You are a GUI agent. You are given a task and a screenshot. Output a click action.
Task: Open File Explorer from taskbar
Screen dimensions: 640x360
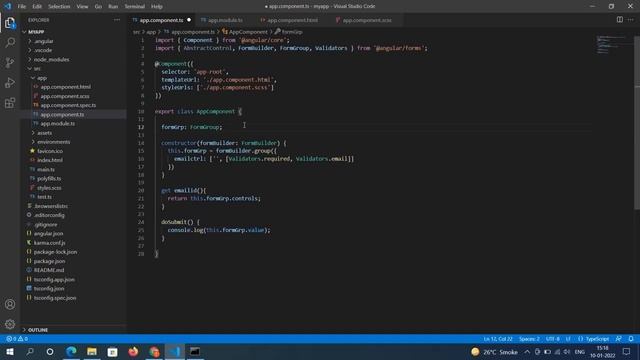pyautogui.click(x=92, y=351)
